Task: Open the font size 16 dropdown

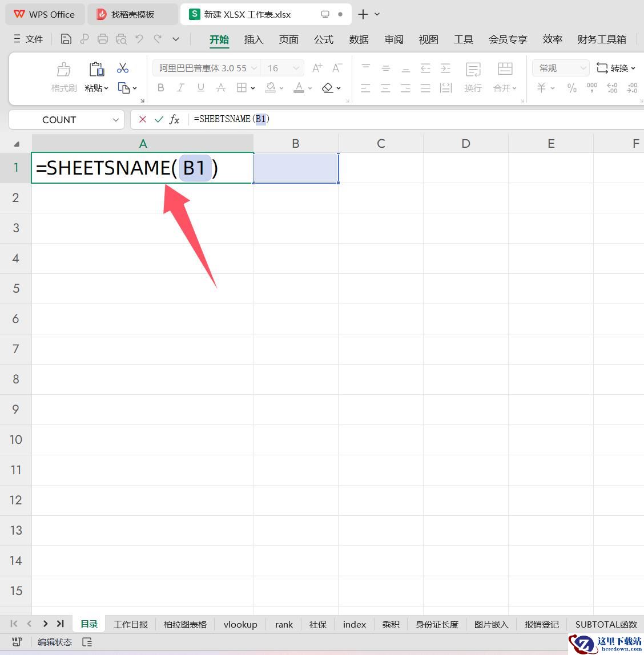Action: point(296,68)
